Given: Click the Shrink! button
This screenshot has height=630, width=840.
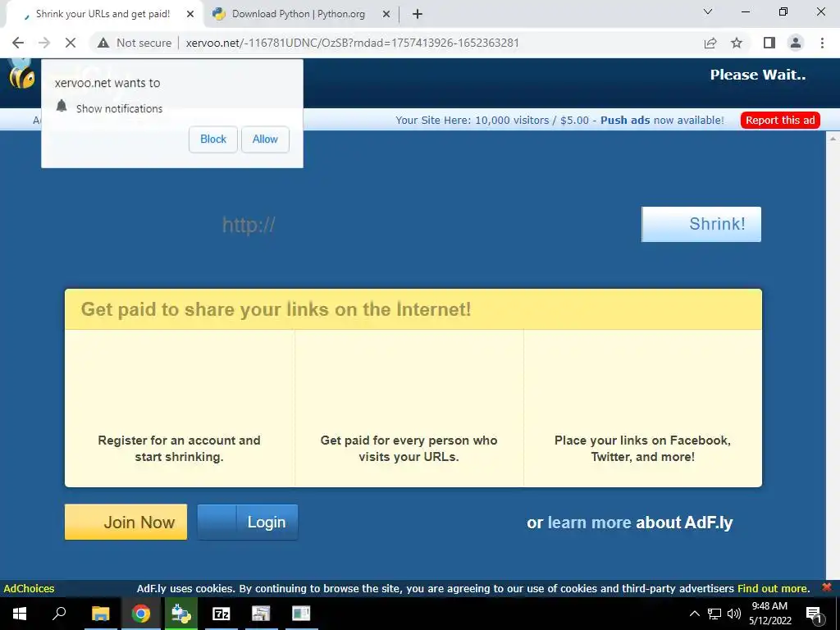Looking at the screenshot, I should [x=701, y=224].
